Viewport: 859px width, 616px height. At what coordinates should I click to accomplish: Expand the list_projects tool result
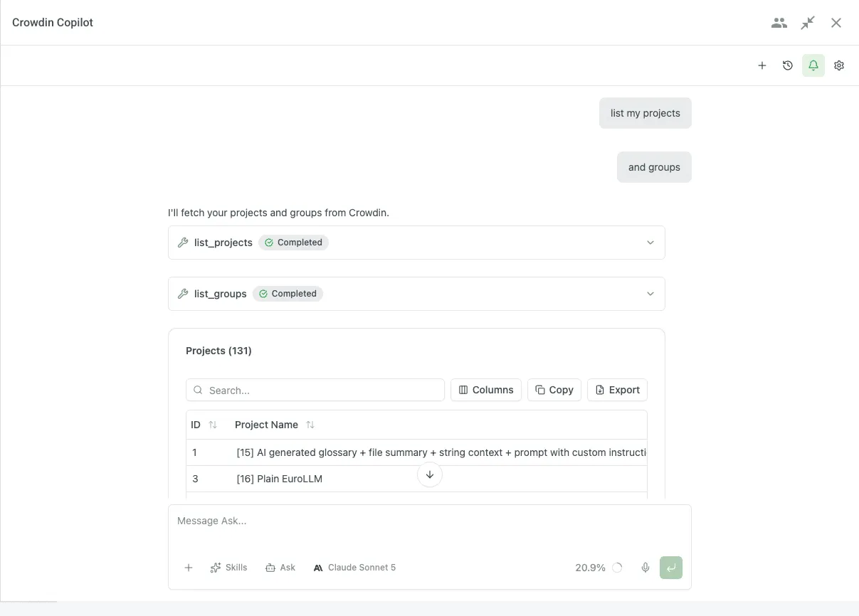416,243
